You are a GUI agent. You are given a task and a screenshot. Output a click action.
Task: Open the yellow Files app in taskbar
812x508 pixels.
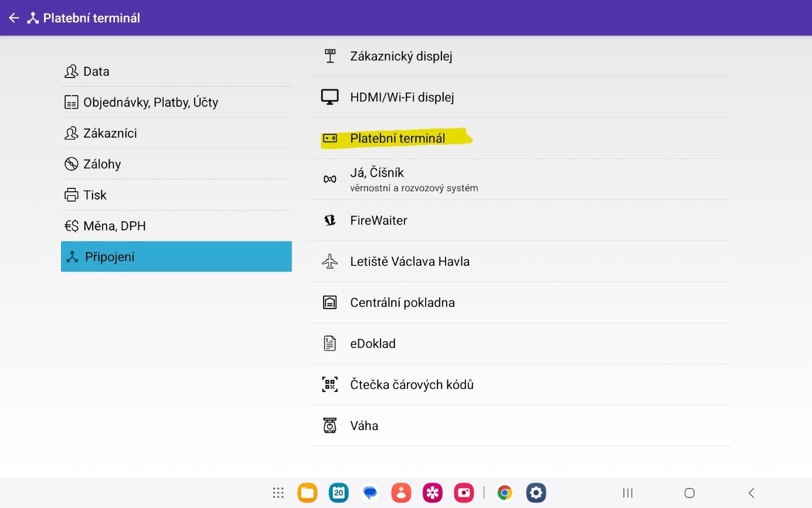click(x=307, y=493)
